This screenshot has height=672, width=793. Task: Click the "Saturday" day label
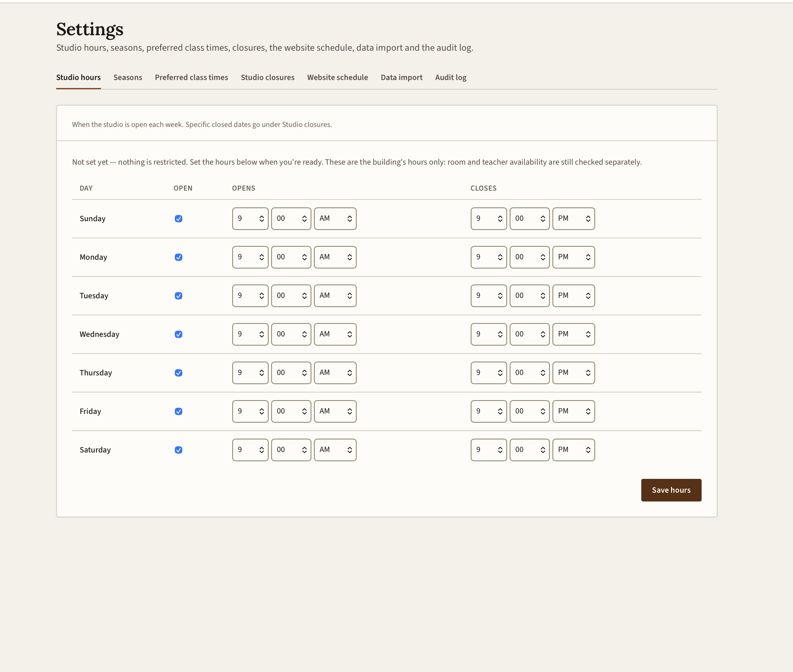(x=95, y=450)
